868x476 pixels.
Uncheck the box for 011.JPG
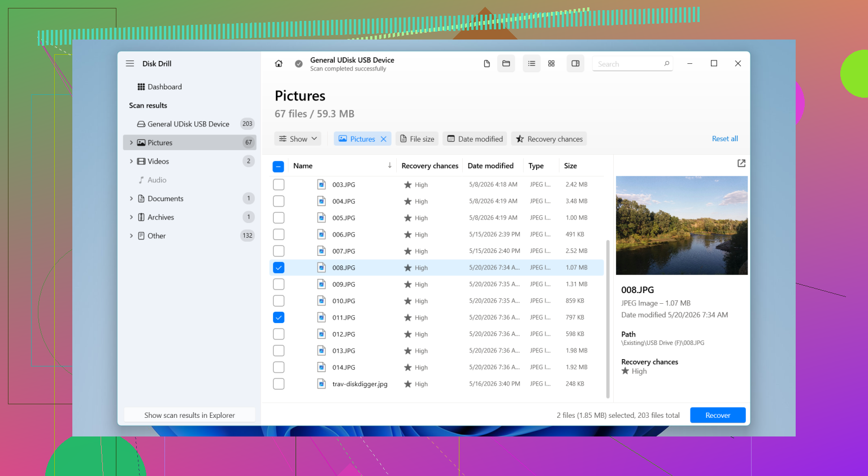pyautogui.click(x=279, y=317)
